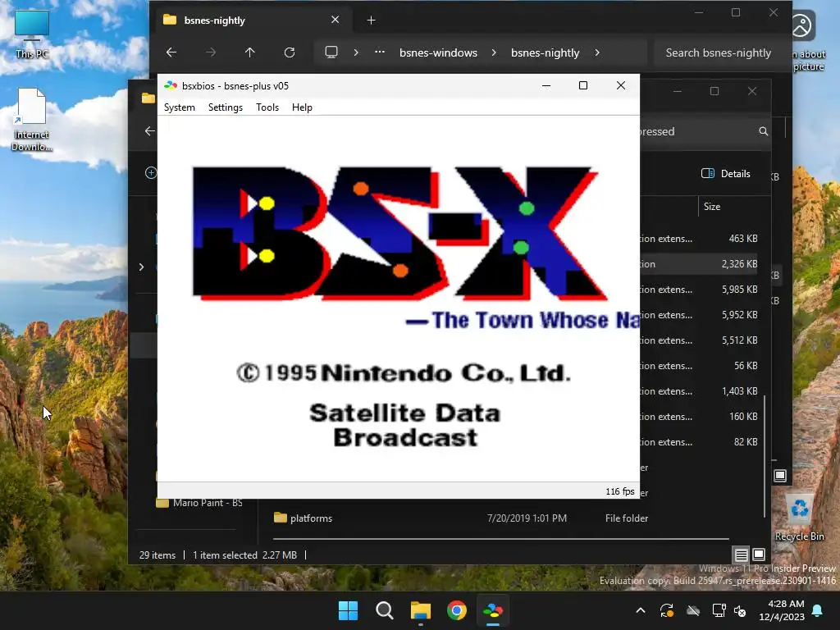The width and height of the screenshot is (840, 630).
Task: Open the clock and date flyout
Action: pos(782,610)
